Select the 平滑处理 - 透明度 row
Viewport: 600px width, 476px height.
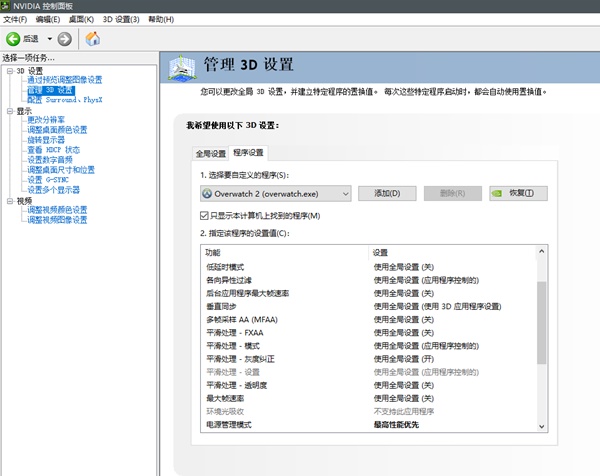click(x=368, y=385)
